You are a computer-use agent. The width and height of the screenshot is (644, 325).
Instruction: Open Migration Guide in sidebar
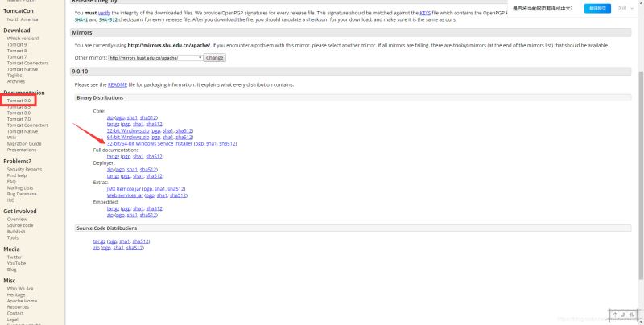24,143
